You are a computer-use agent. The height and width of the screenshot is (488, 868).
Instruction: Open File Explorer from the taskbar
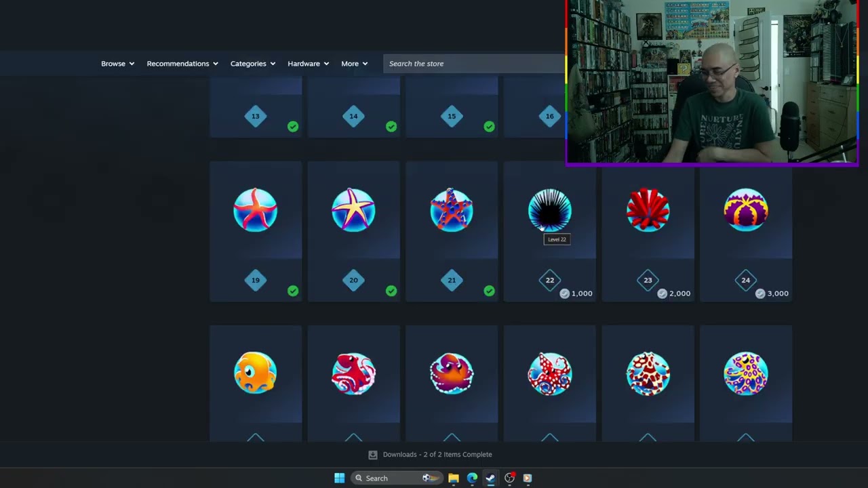click(454, 478)
